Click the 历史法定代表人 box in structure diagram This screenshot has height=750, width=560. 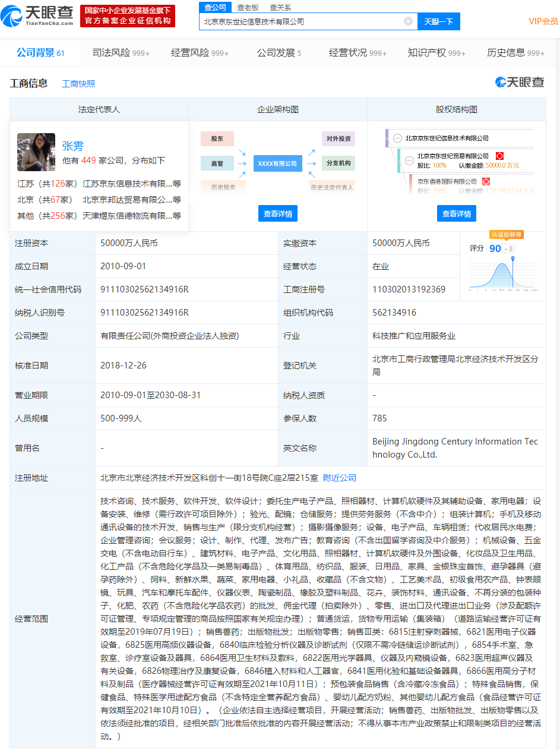coord(333,187)
